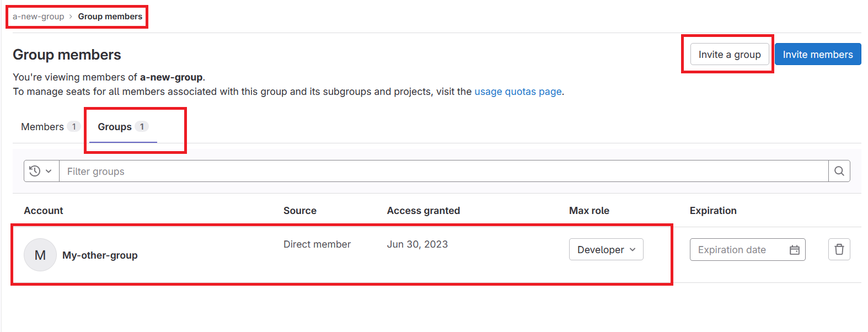The height and width of the screenshot is (332, 868).
Task: Click the trash icon to remove My-other-group
Action: pyautogui.click(x=839, y=249)
